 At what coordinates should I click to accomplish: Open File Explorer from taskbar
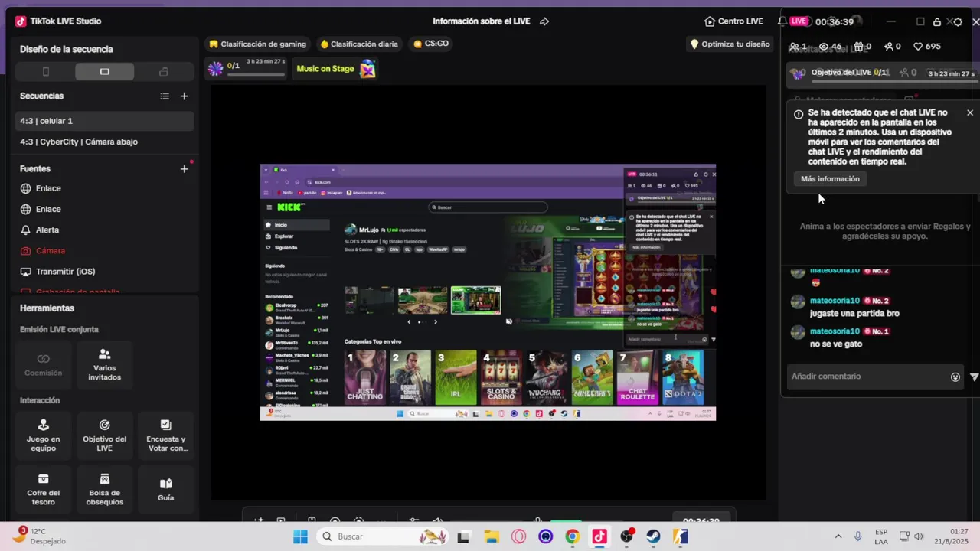tap(491, 536)
